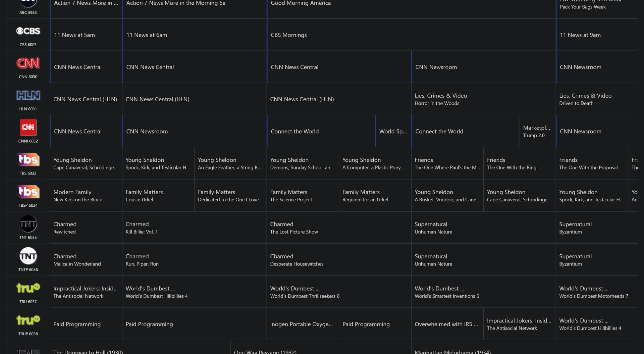Open the TBSP 6034 channel logo
The image size is (644, 354).
click(x=28, y=192)
